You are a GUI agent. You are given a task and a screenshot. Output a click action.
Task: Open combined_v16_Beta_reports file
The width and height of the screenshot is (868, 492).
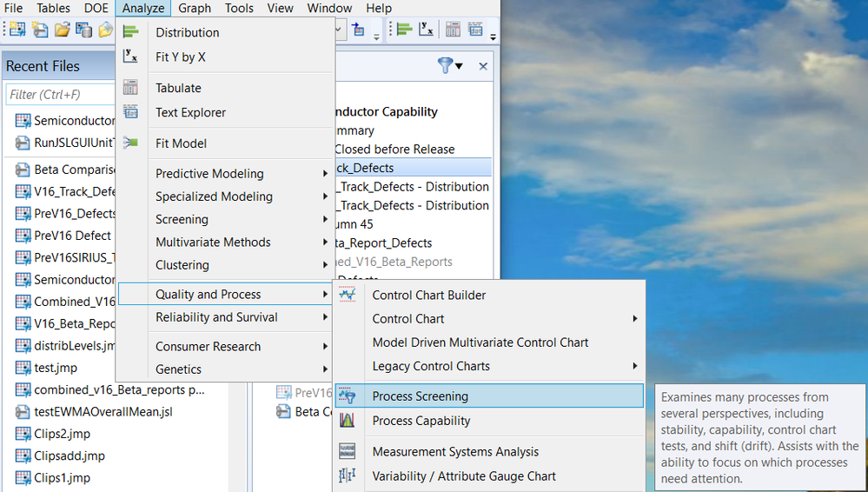coord(119,389)
